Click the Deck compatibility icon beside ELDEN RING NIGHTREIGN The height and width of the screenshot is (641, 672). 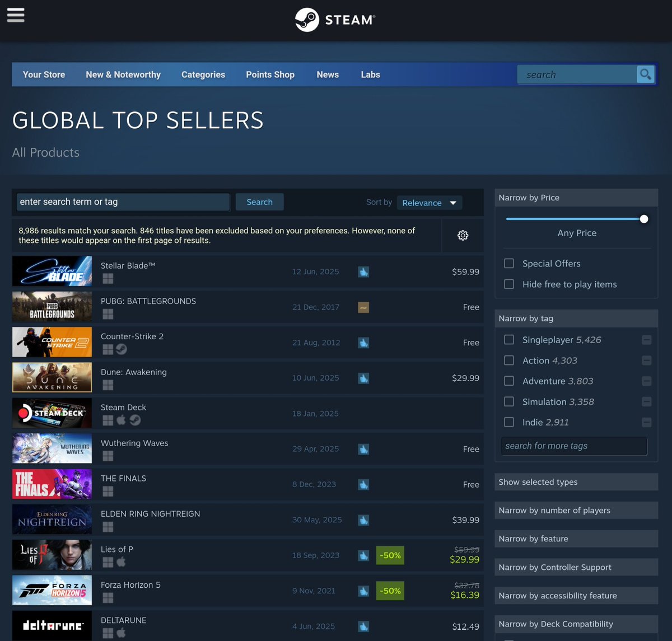coord(363,520)
